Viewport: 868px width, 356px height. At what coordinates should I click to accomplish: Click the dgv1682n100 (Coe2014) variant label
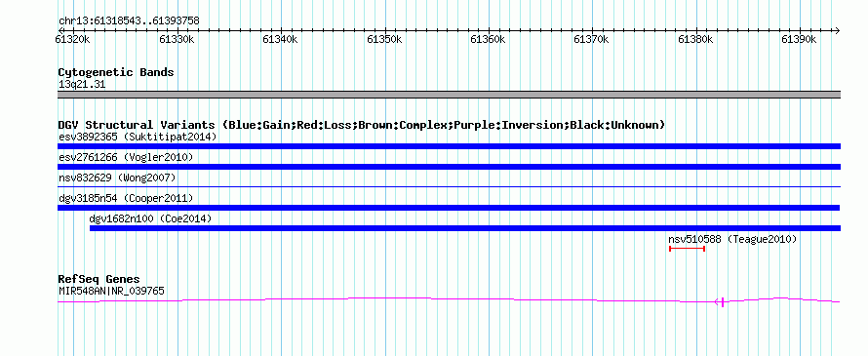pyautogui.click(x=150, y=218)
